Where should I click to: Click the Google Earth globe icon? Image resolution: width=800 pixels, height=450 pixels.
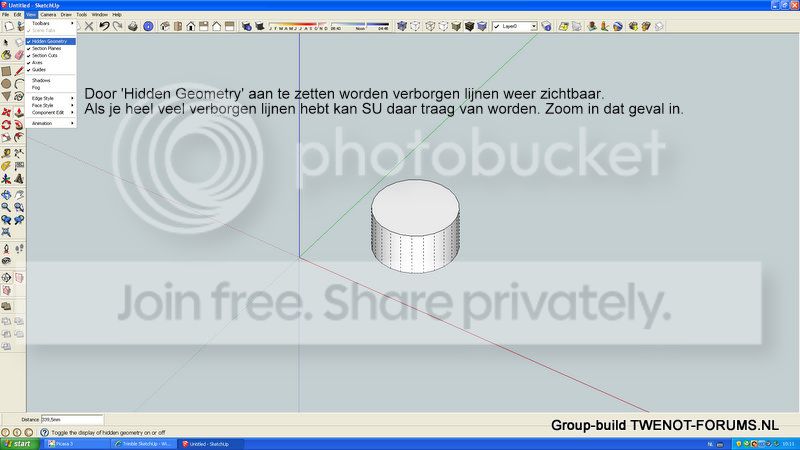618,26
